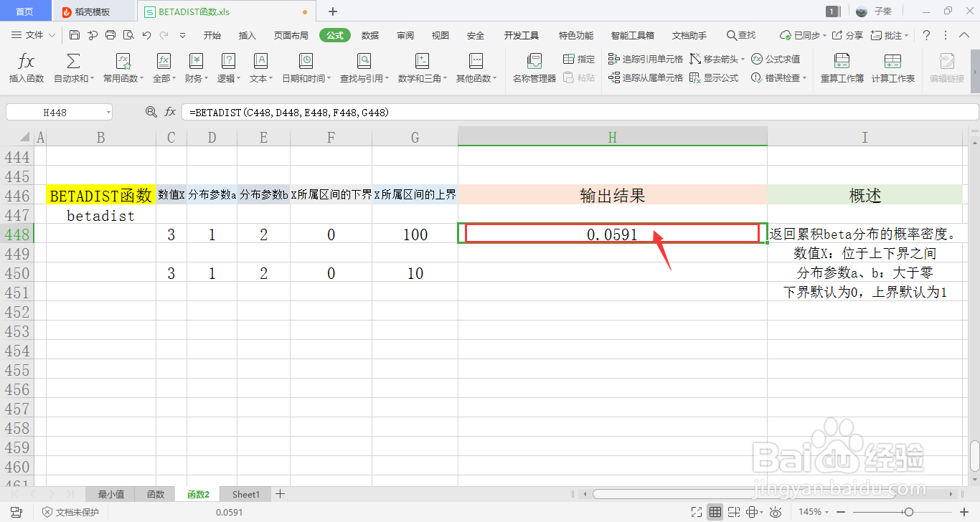Click the Print Preview icon
980x522 pixels.
[x=128, y=35]
